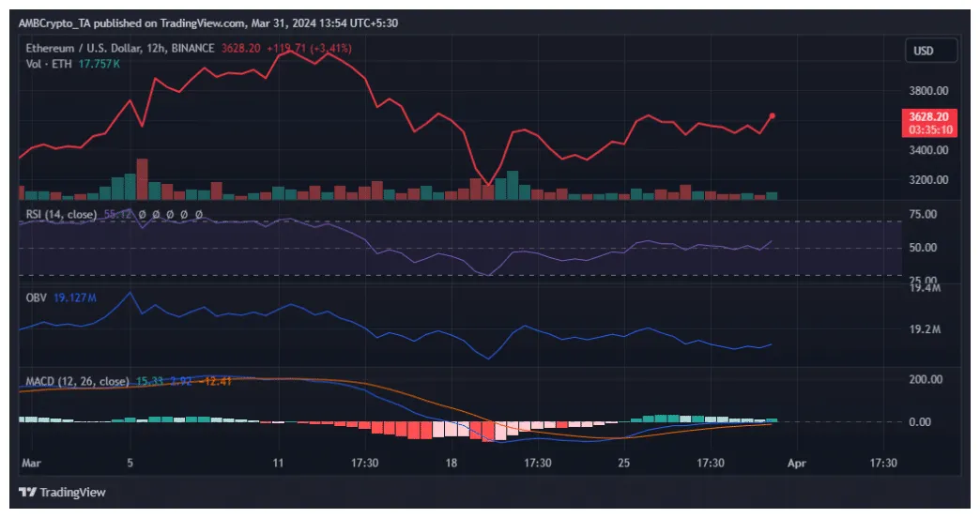Click the 25 date label on time axis

(x=623, y=463)
